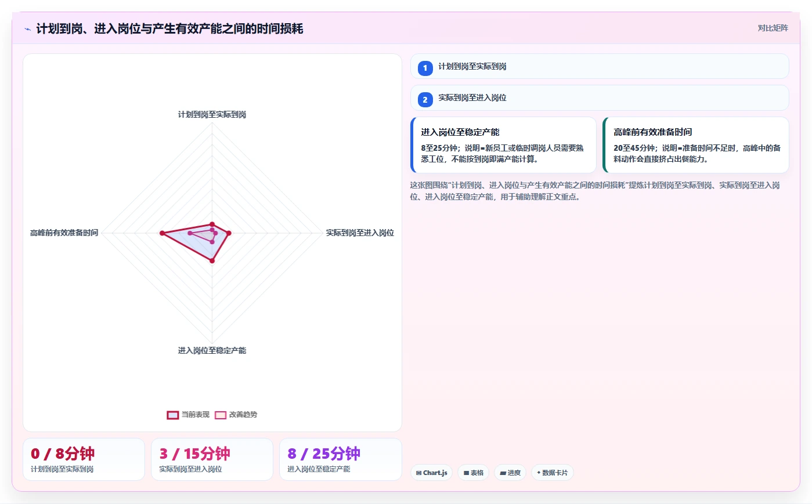Click the outer radar point on the 实际到岗至进入岗位 axis
Screen dimensions: 812x504
coord(229,233)
